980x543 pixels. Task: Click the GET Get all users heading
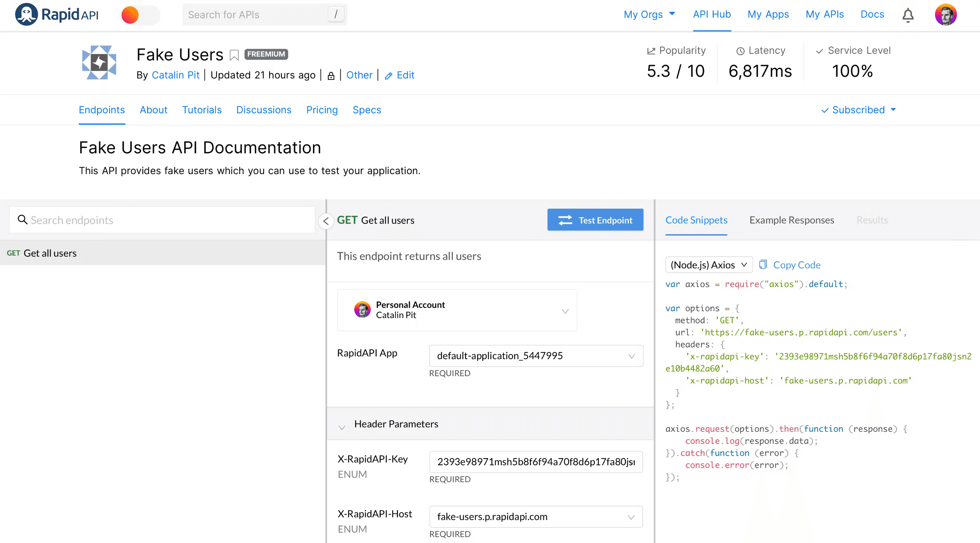[376, 220]
